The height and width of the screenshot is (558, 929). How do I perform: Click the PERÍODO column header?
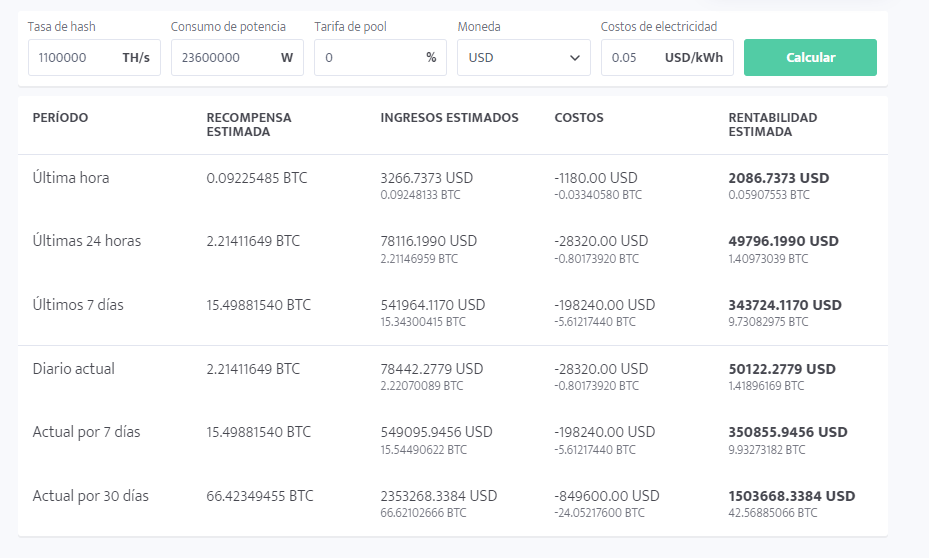click(x=60, y=118)
